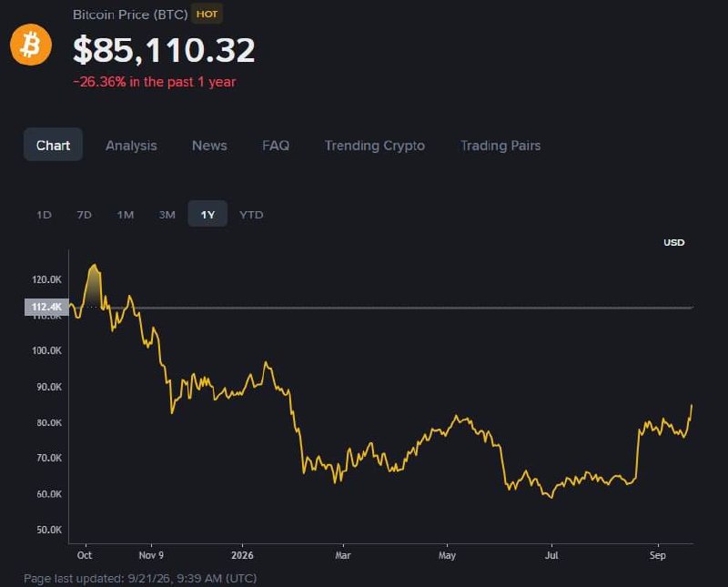Open the Trending Crypto tab
This screenshot has width=728, height=587.
(375, 146)
